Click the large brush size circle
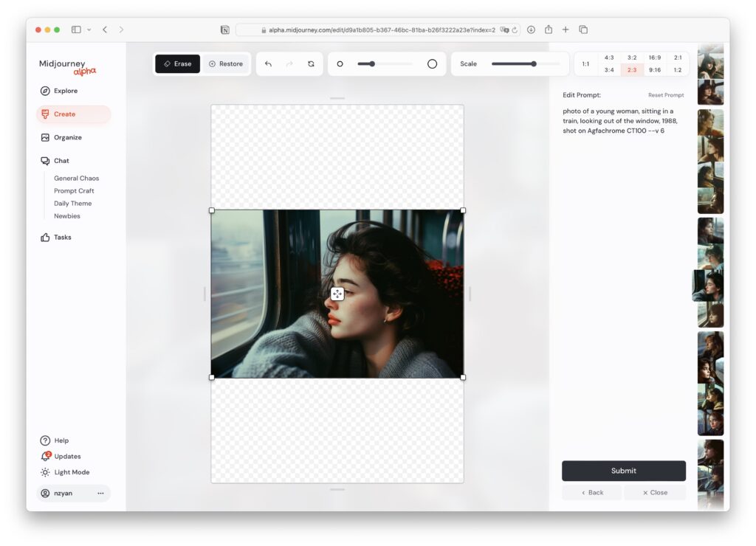This screenshot has height=546, width=756. coord(432,63)
